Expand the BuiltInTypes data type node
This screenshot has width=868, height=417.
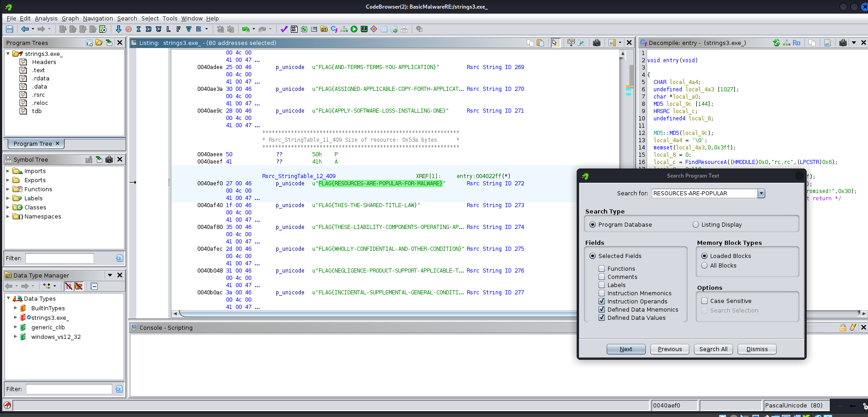[x=15, y=308]
